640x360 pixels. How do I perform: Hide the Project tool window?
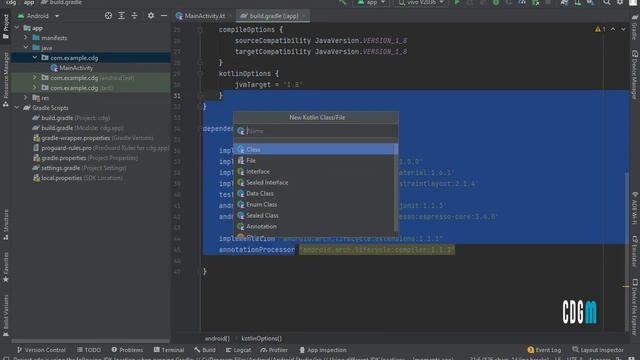coord(164,16)
